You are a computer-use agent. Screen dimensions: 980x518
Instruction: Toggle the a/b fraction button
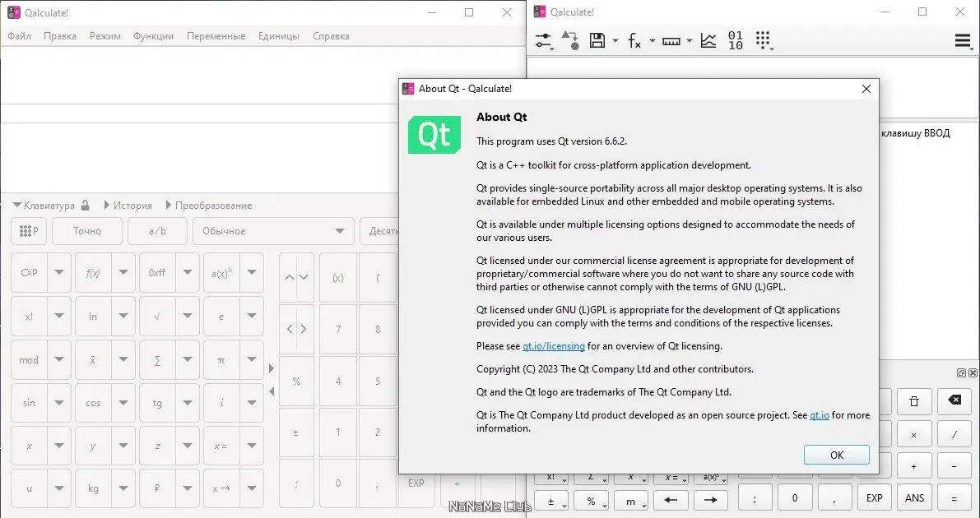coord(157,231)
